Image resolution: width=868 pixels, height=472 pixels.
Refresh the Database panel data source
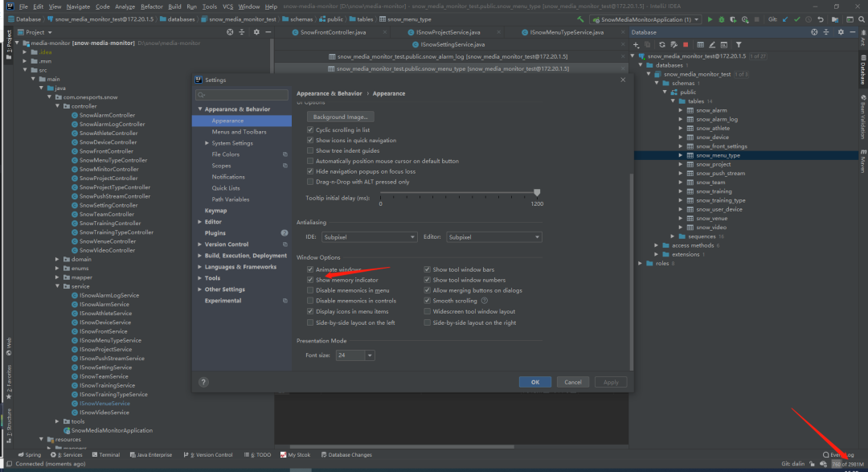pyautogui.click(x=662, y=44)
